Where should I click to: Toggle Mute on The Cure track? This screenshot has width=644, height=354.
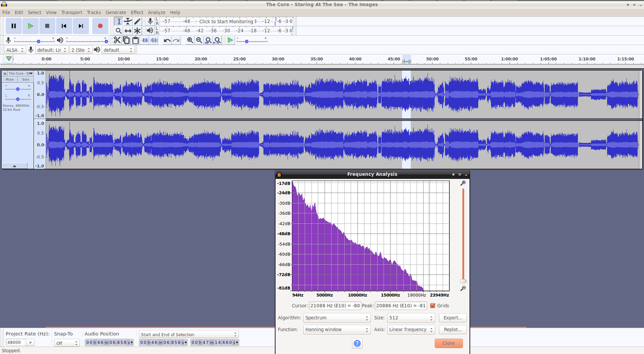10,79
